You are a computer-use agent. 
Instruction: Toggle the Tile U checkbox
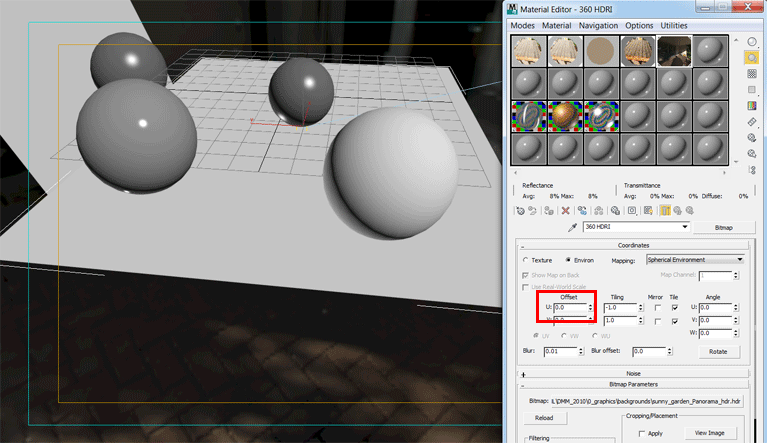click(x=675, y=308)
